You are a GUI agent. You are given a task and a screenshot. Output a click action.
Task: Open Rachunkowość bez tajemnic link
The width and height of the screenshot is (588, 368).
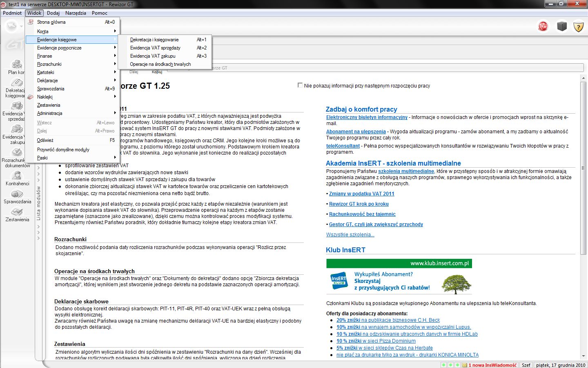point(362,214)
